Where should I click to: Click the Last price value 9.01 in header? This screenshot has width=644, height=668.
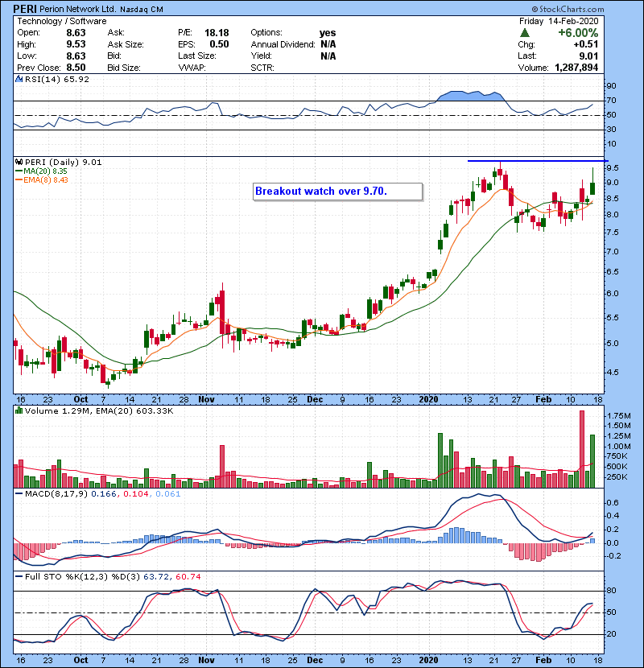(x=588, y=56)
